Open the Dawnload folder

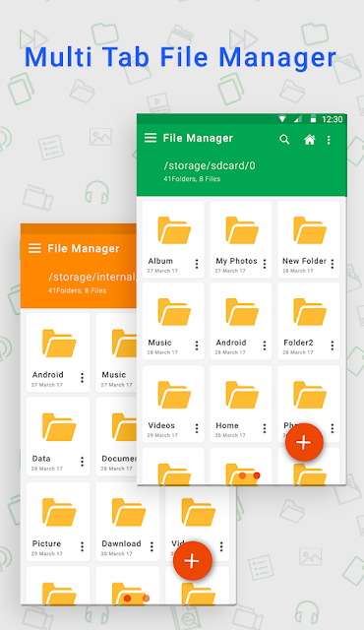(128, 522)
